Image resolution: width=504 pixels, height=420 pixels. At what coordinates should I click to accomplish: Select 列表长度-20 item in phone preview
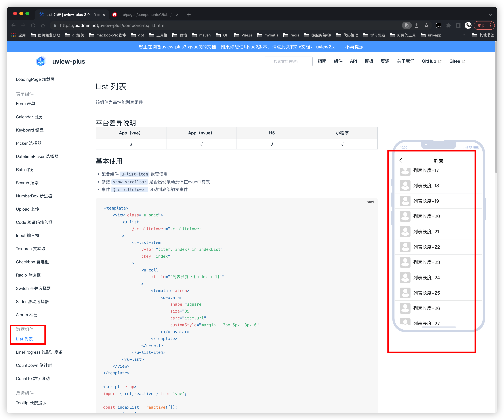426,216
